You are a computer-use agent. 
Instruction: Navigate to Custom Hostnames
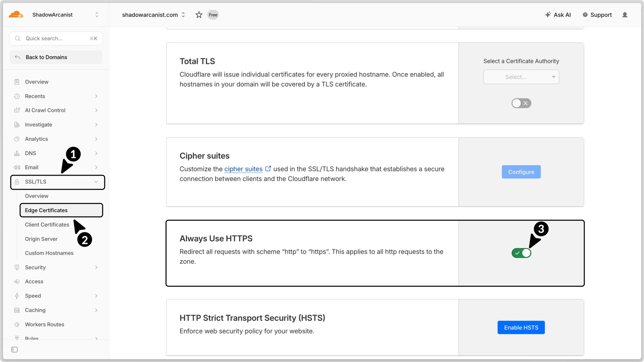49,253
